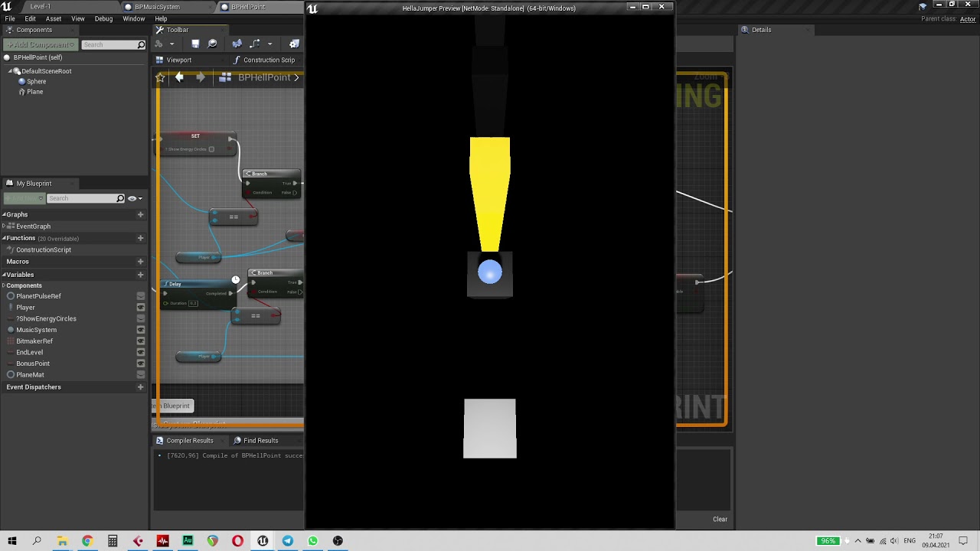Open the Window menu
Viewport: 980px width, 551px height.
(x=134, y=18)
